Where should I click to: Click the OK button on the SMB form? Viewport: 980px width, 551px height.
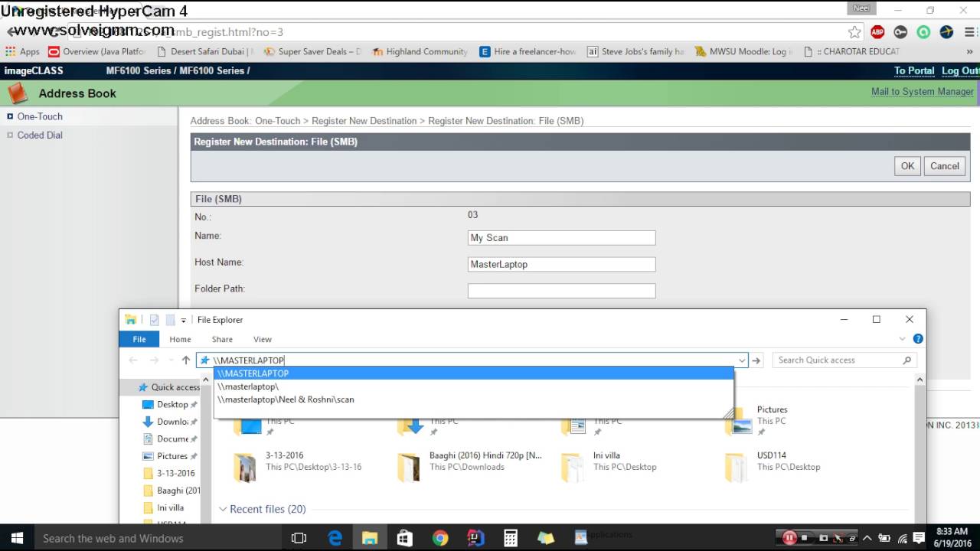tap(907, 166)
